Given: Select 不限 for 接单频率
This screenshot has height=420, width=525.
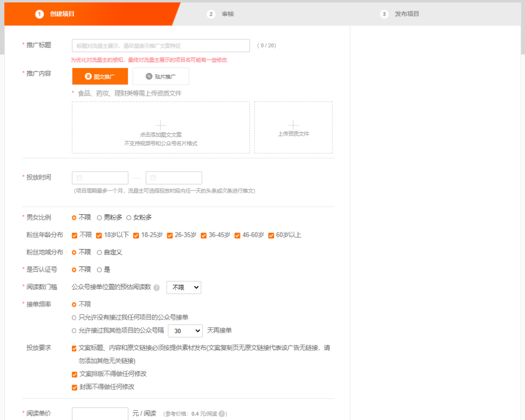Looking at the screenshot, I should 74,304.
